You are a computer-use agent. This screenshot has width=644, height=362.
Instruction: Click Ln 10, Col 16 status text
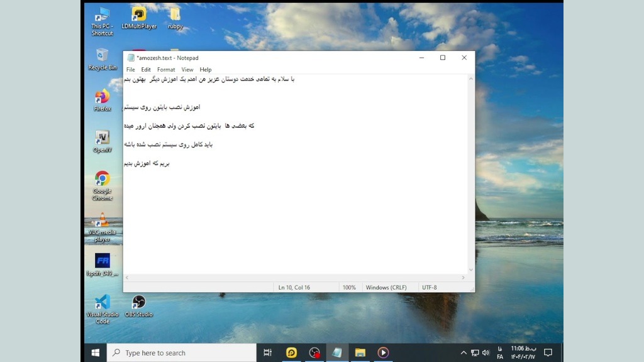[x=294, y=288]
